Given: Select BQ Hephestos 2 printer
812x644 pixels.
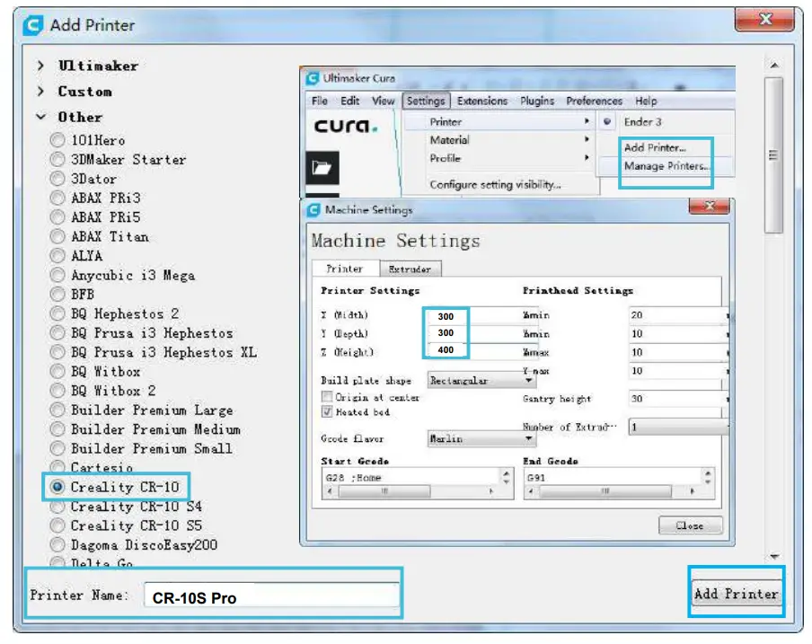Looking at the screenshot, I should pyautogui.click(x=57, y=313).
